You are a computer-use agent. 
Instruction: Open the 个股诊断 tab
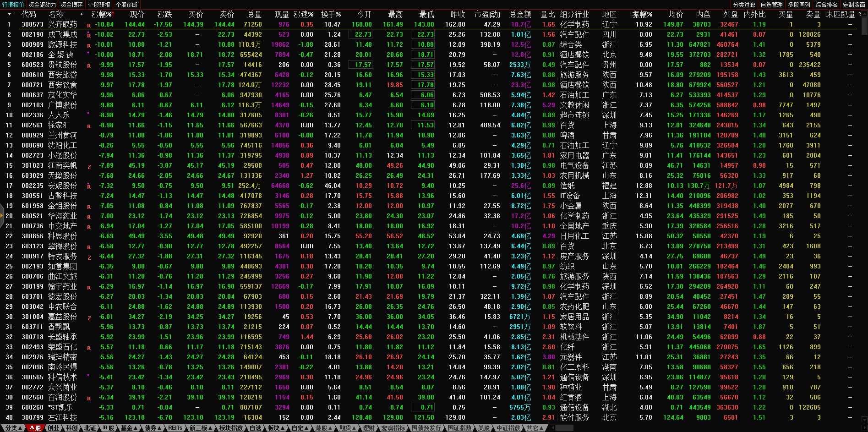coord(126,5)
